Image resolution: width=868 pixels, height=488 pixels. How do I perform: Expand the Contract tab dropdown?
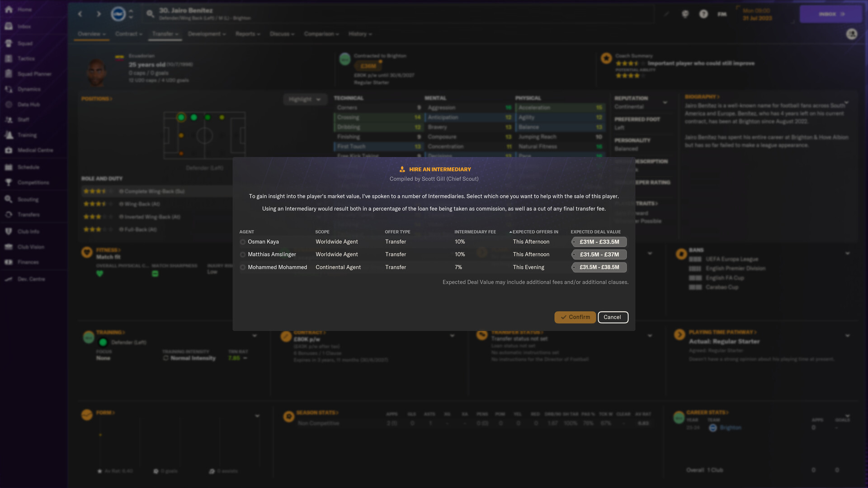[x=128, y=34]
